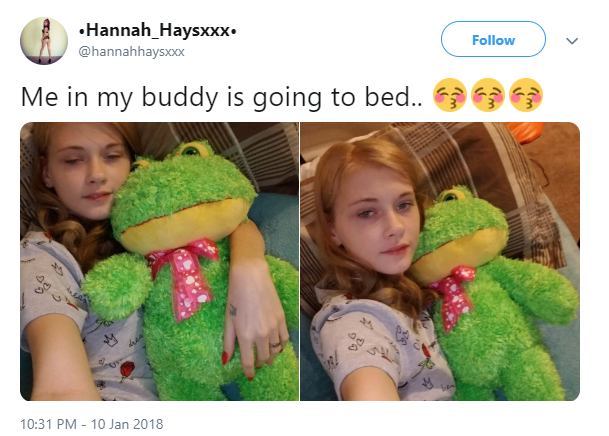Enlarge the right tweet photo
Viewport: 609px width, 436px height.
[x=440, y=261]
